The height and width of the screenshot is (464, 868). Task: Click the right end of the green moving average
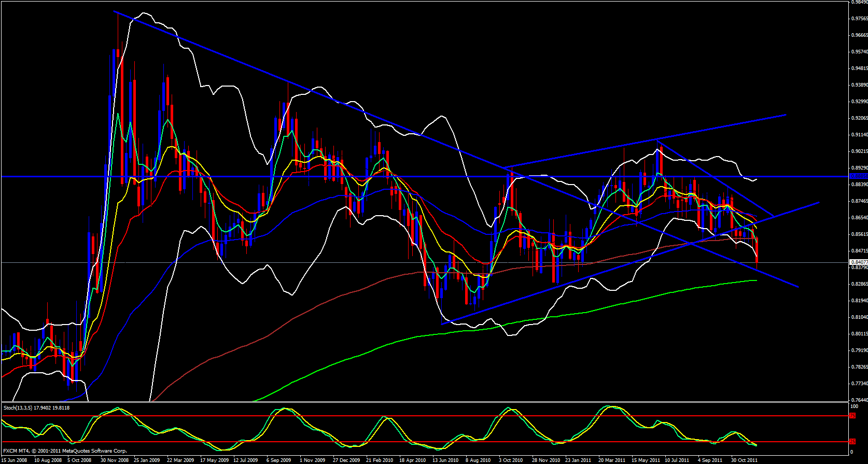757,280
